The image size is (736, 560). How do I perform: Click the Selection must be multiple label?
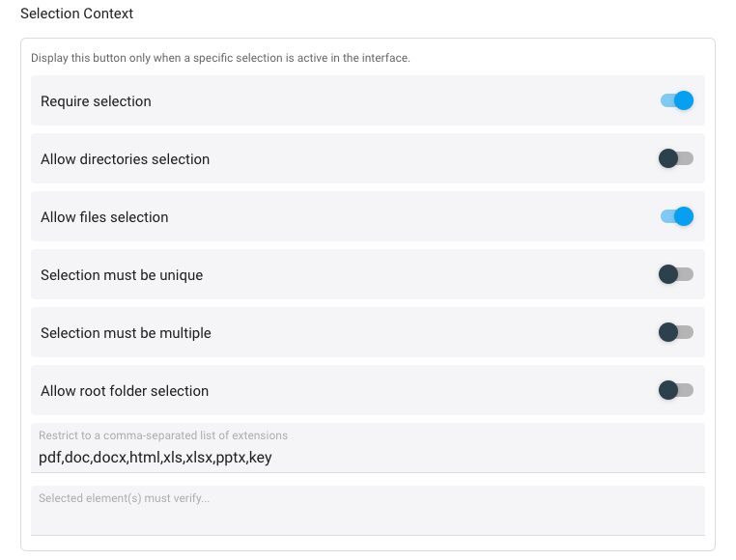click(126, 333)
